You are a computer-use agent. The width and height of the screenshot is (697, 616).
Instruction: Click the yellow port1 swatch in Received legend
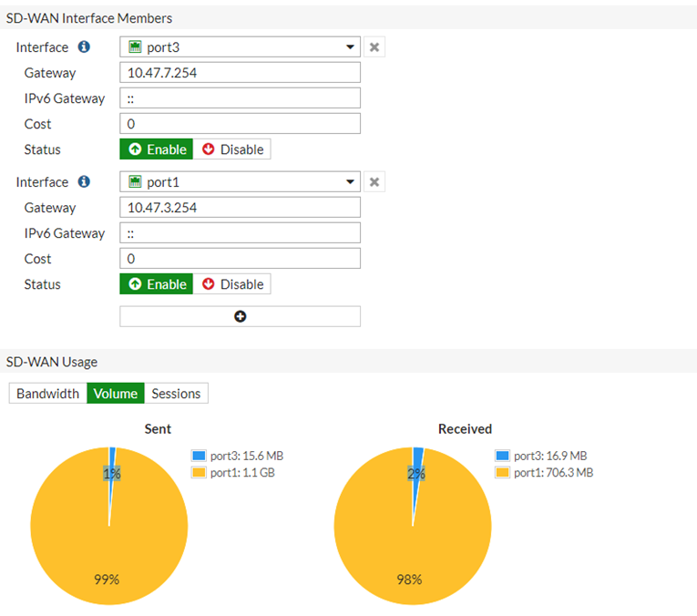click(x=502, y=472)
